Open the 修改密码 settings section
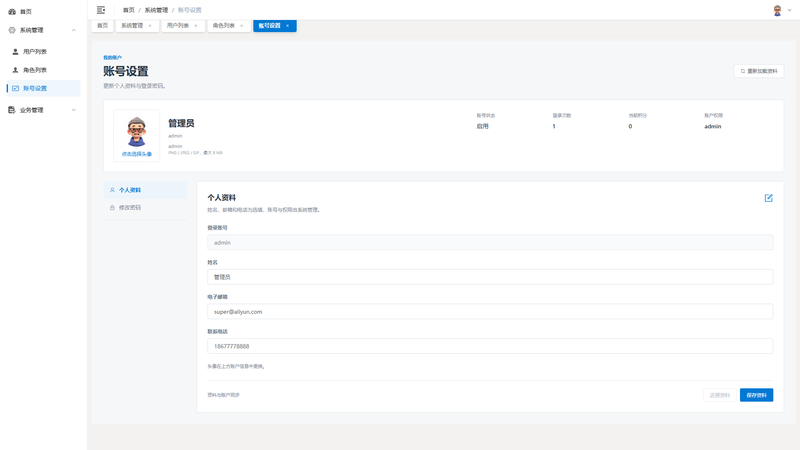The height and width of the screenshot is (450, 800). 145,208
